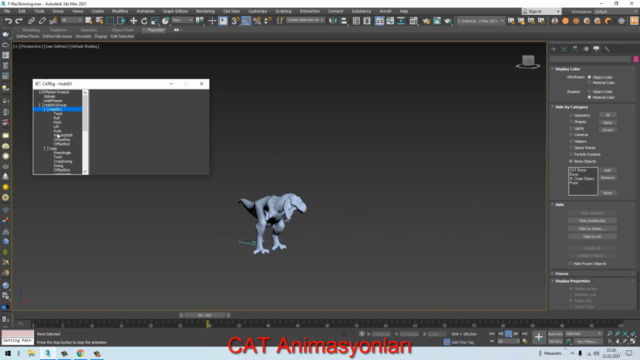Screen dimensions: 640x360
Task: Click the time slider frame handle
Action: click(x=204, y=315)
